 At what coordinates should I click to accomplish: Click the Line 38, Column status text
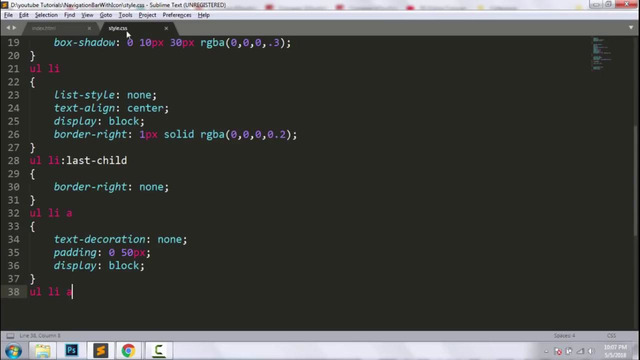40,336
